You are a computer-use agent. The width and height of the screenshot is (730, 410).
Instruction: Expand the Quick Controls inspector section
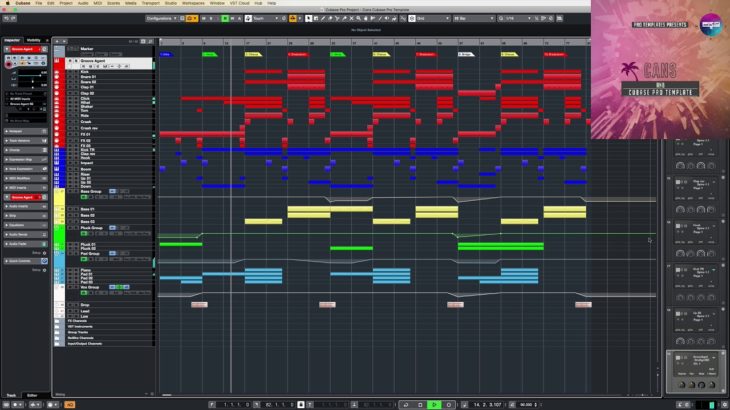pos(26,261)
